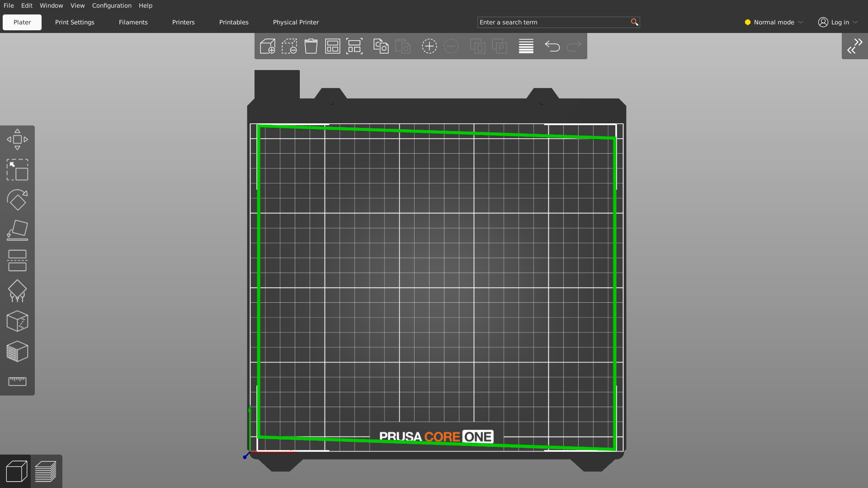868x488 pixels.
Task: Click the Add model cube icon
Action: point(268,46)
